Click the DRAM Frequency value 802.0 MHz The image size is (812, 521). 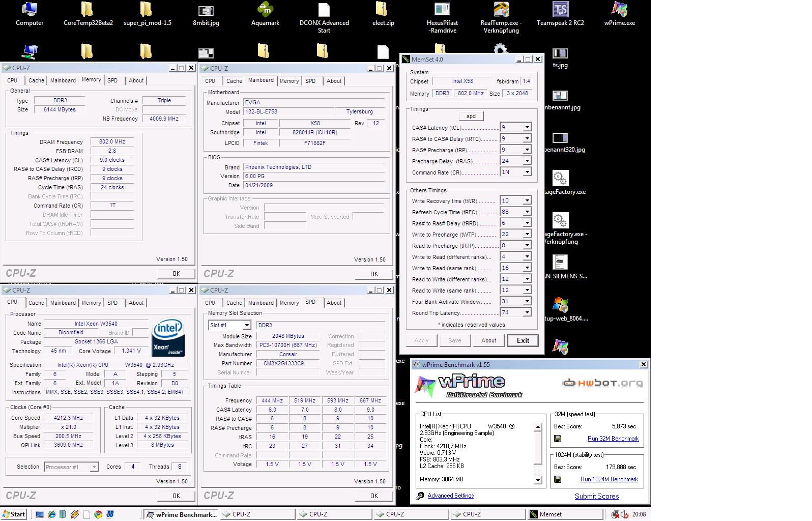click(112, 141)
